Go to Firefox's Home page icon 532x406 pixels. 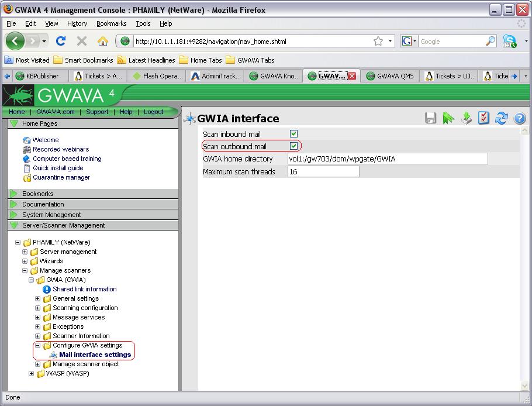pos(102,41)
